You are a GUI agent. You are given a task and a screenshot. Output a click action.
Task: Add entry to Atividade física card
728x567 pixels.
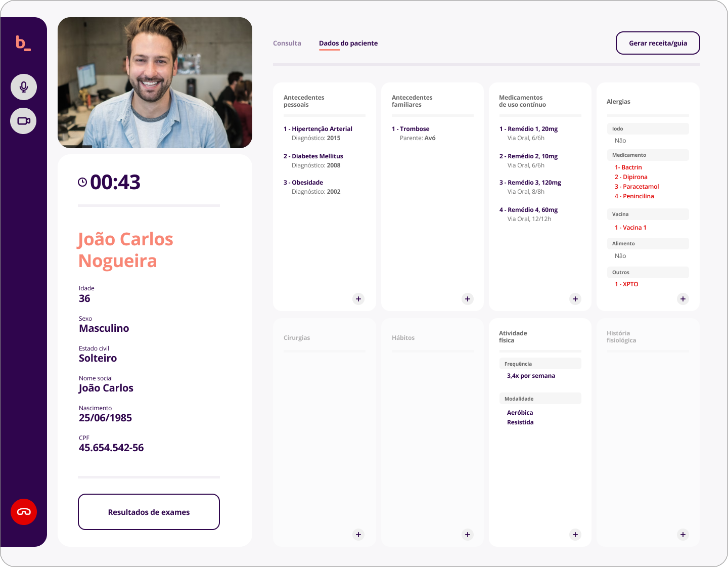tap(575, 535)
